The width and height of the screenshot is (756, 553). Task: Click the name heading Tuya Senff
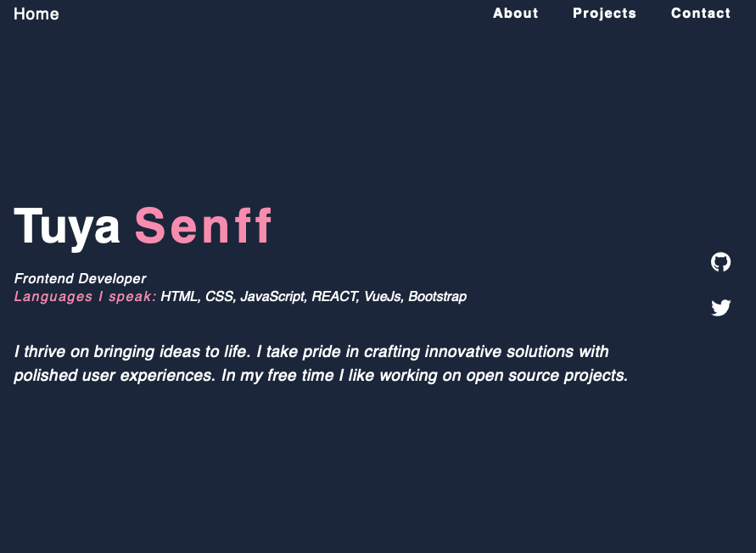tap(143, 225)
